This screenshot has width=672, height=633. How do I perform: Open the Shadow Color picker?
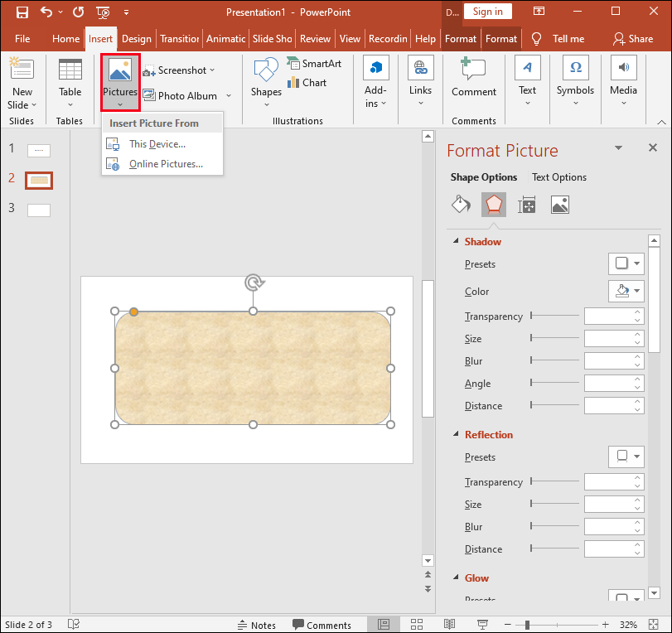point(626,291)
